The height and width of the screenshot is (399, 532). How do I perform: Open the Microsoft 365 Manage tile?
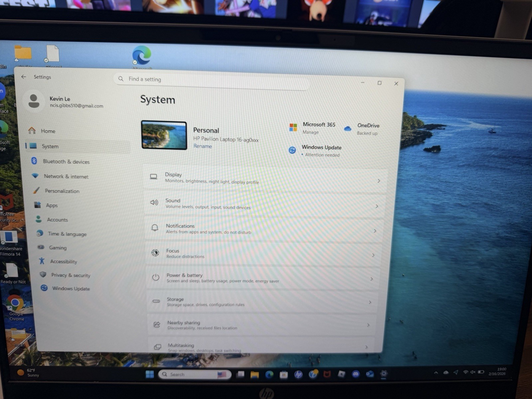[x=312, y=128]
